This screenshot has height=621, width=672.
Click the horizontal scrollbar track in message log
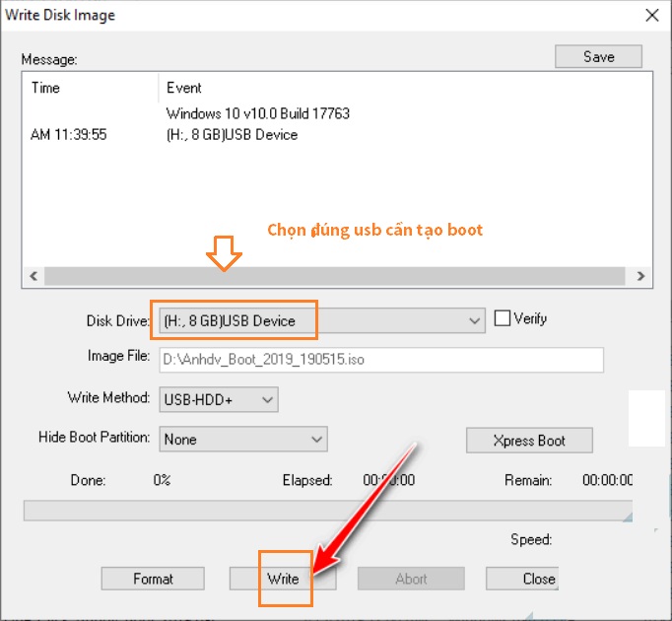tap(334, 276)
